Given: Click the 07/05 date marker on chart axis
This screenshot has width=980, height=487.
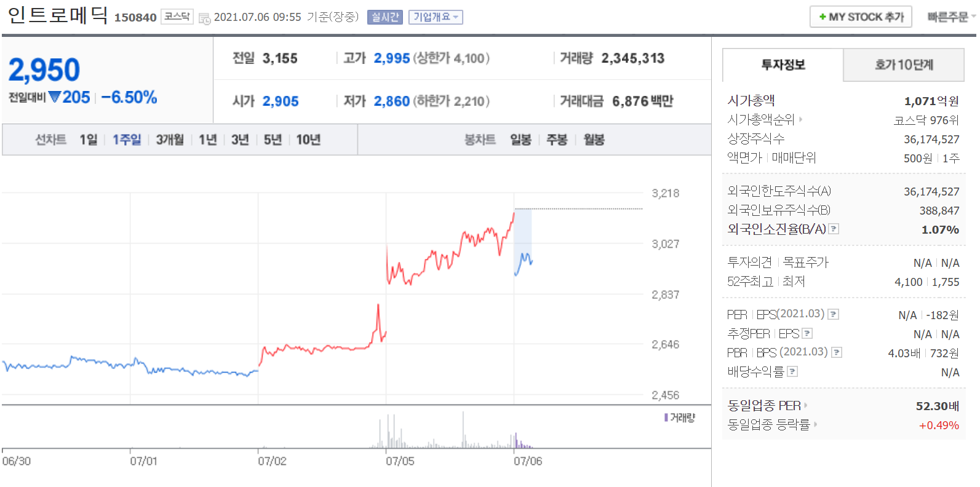Looking at the screenshot, I should (400, 461).
